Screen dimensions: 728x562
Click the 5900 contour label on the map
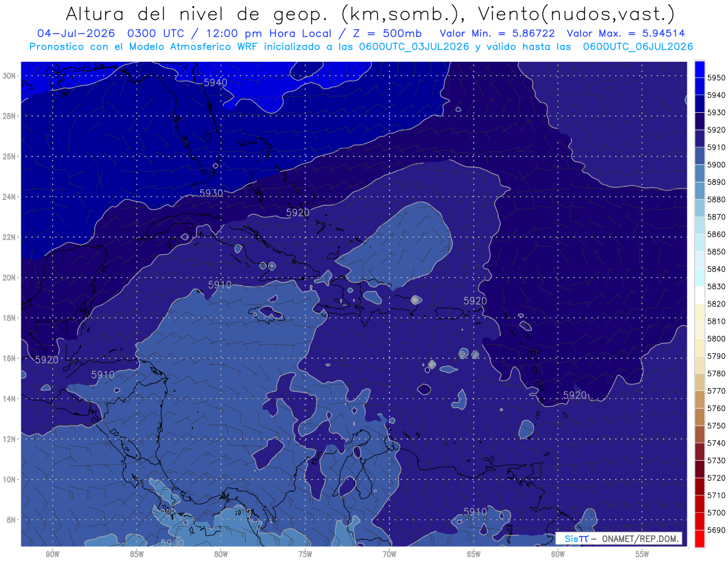click(172, 543)
